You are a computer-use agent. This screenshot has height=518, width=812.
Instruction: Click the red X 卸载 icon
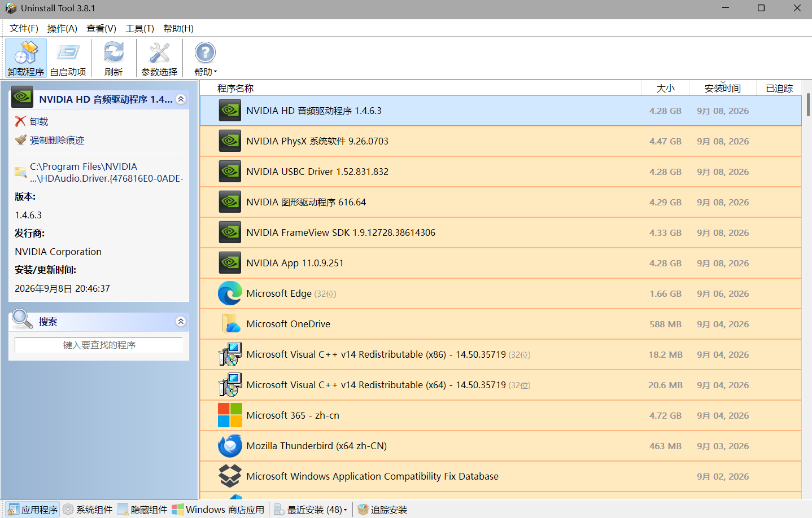pyautogui.click(x=20, y=121)
